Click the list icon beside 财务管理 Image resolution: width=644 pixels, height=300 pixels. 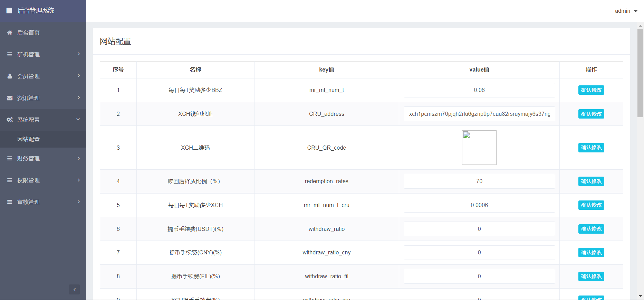click(x=10, y=158)
